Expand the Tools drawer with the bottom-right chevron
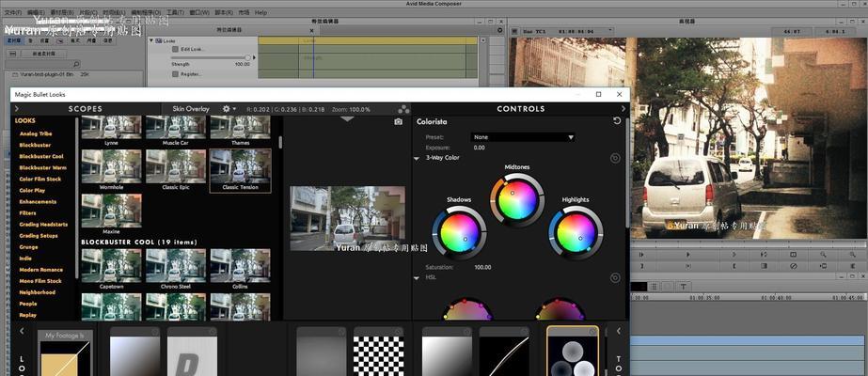This screenshot has width=868, height=376. (619, 331)
